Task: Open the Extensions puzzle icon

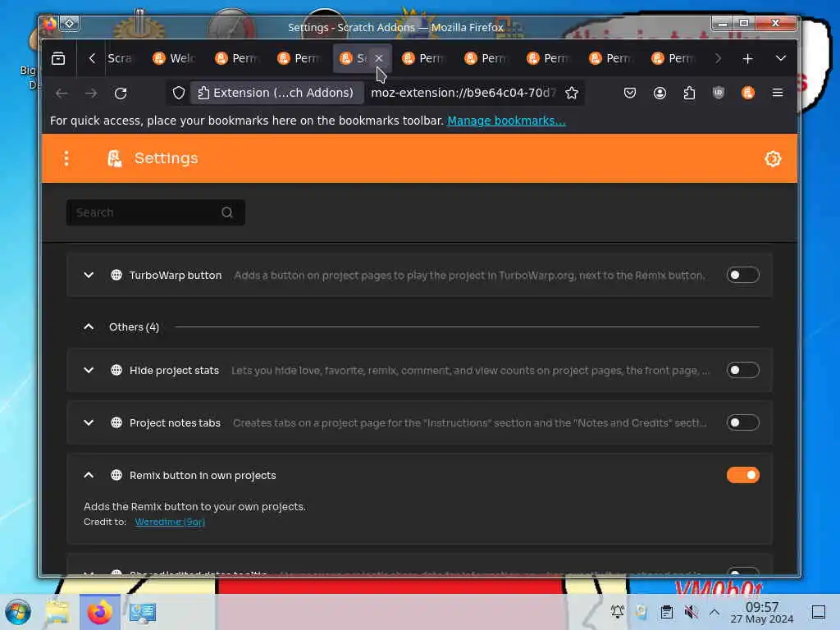Action: 689,93
